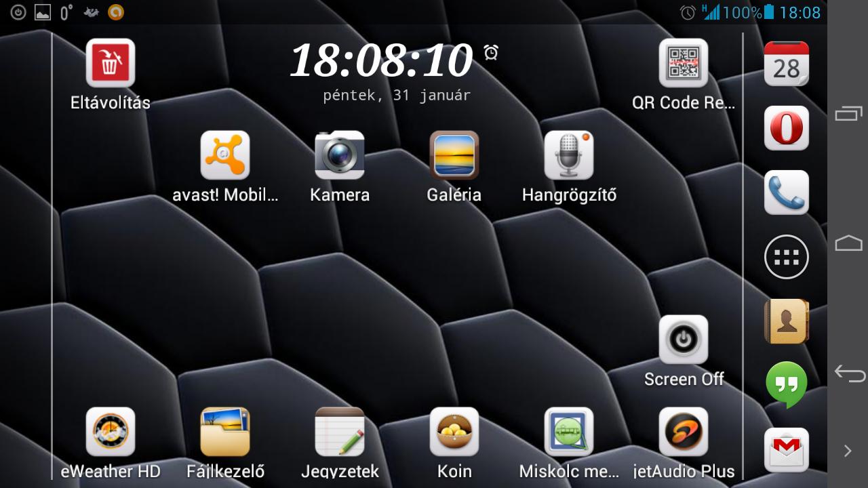Launch the Kamera app

(x=340, y=155)
